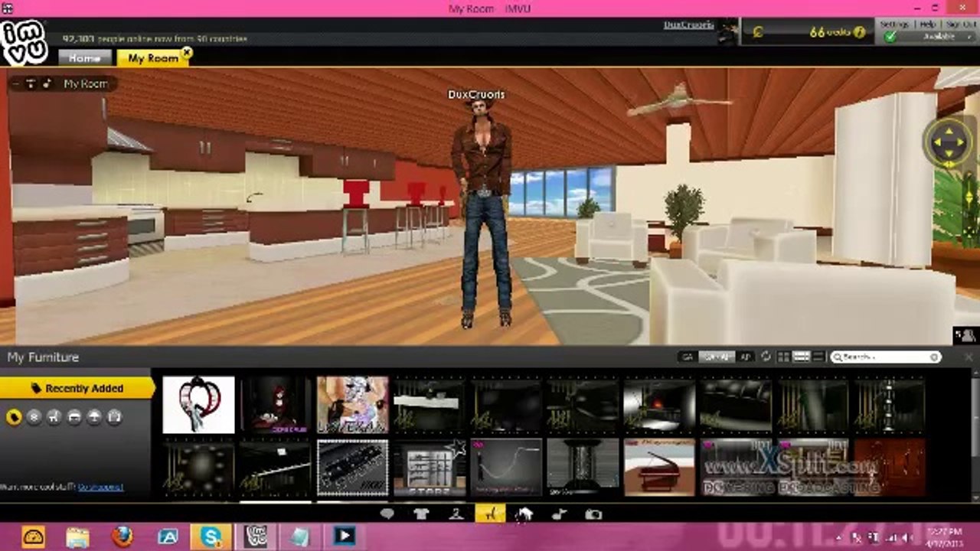Open the My Room scene label menu

(85, 83)
